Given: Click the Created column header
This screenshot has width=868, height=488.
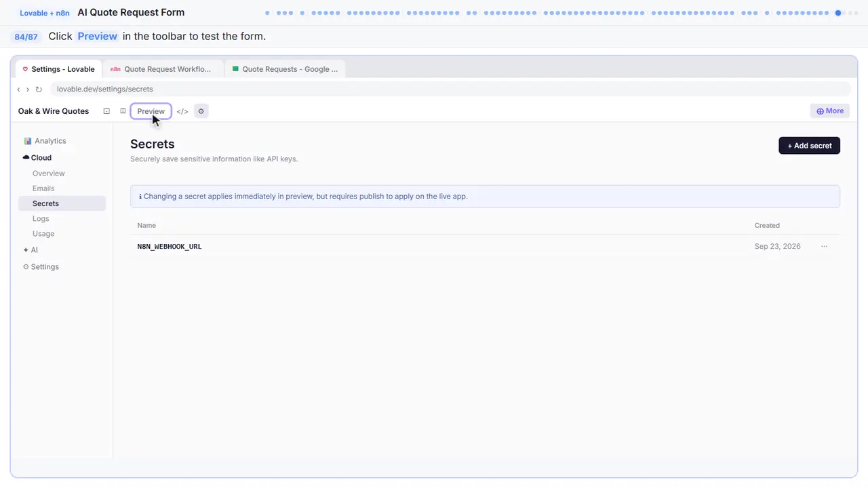Looking at the screenshot, I should click(x=767, y=226).
